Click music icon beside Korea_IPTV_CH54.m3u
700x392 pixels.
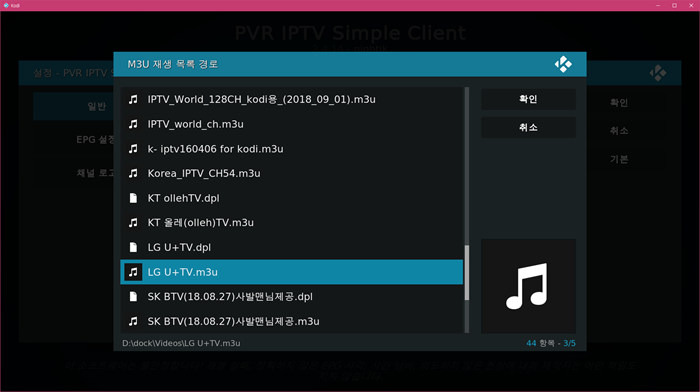133,173
